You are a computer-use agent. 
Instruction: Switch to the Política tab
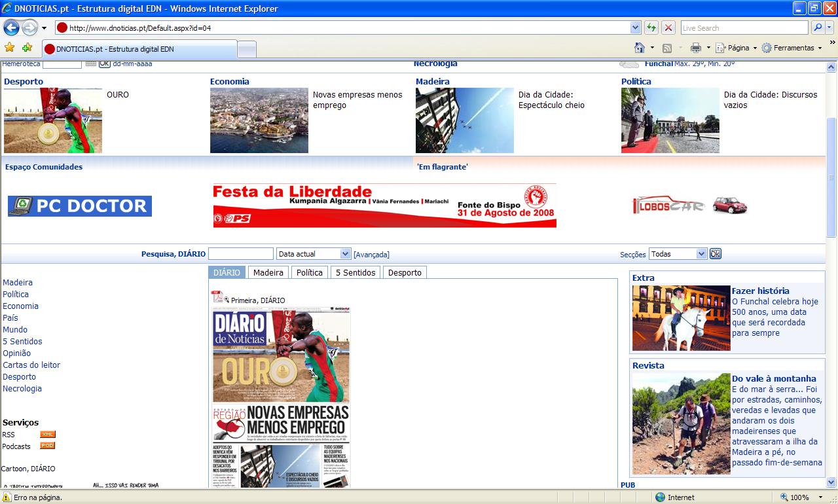tap(310, 272)
